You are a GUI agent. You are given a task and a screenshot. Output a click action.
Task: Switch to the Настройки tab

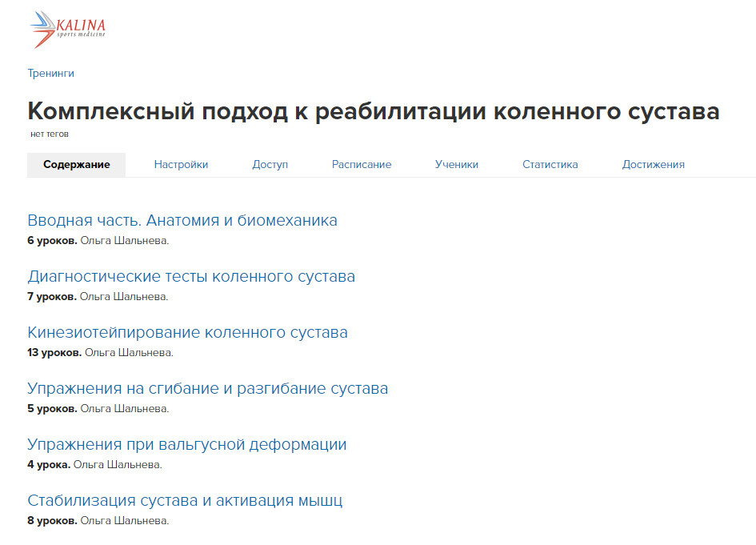[x=181, y=165]
